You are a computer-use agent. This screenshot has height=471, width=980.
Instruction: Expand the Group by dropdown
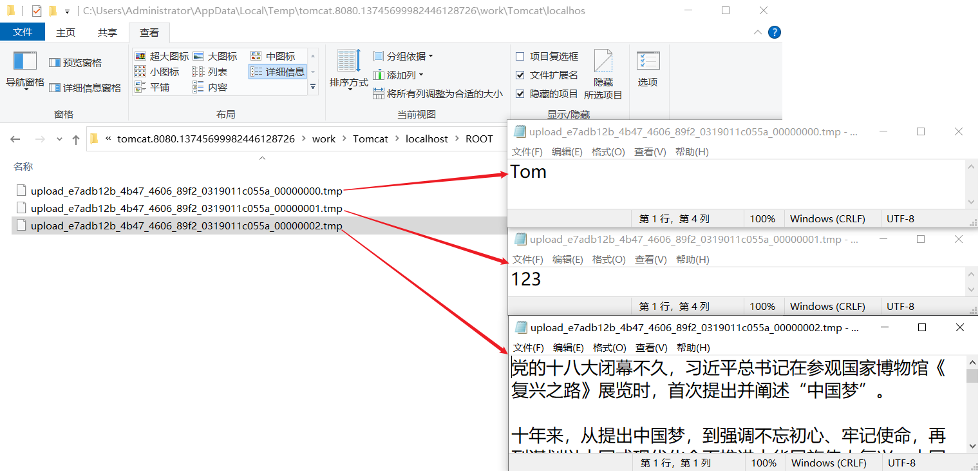pyautogui.click(x=403, y=56)
